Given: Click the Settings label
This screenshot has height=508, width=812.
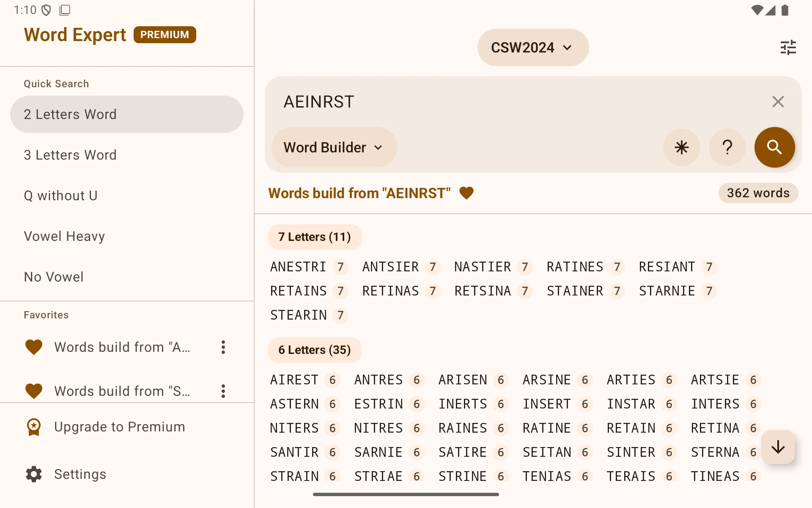Looking at the screenshot, I should click(80, 474).
